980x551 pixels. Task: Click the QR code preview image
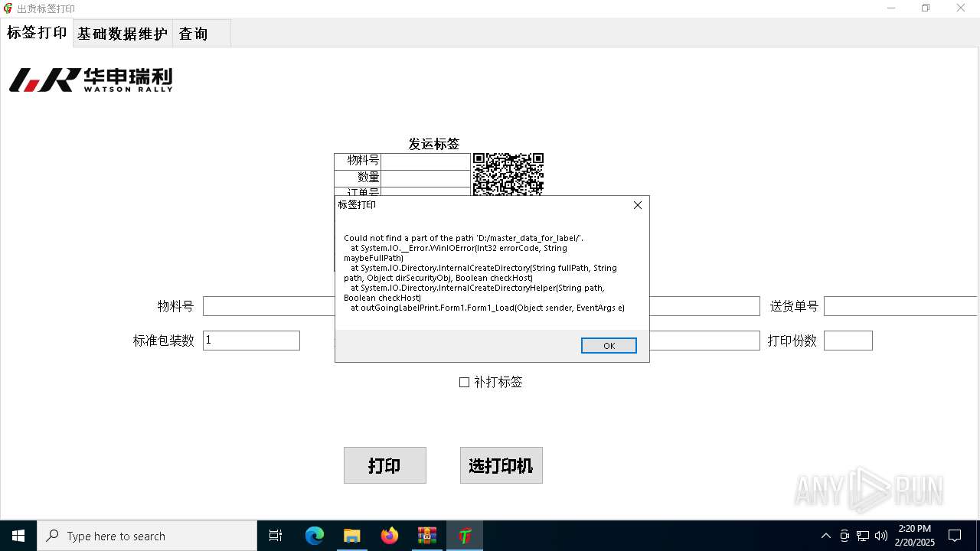(x=508, y=174)
